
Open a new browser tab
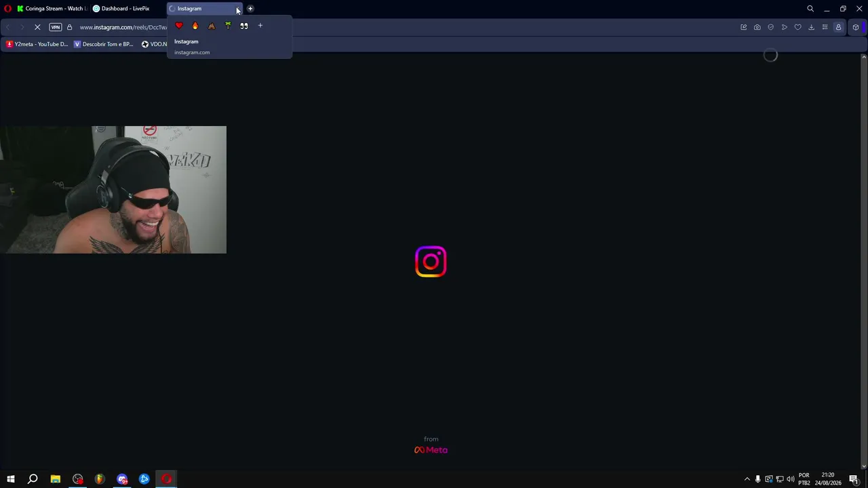[250, 9]
